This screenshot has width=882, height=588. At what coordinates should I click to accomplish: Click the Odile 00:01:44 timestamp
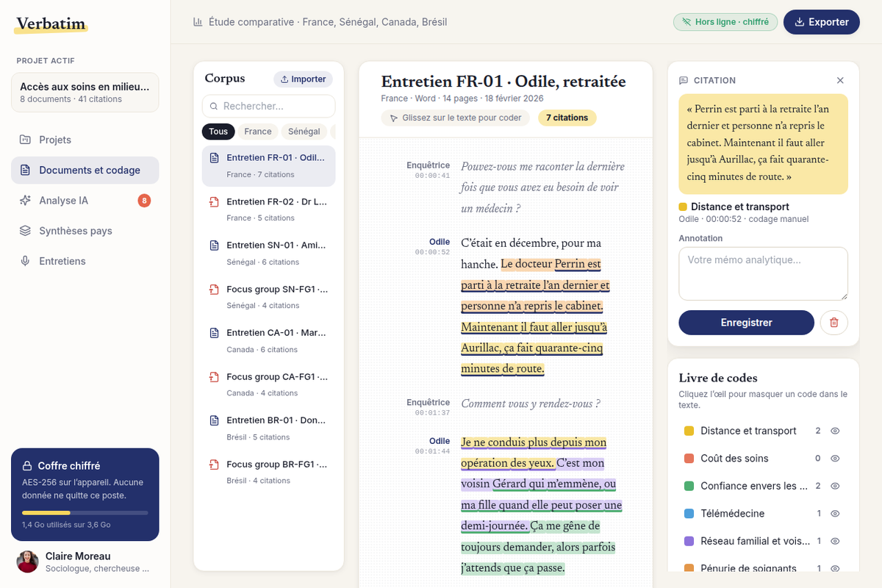(432, 451)
